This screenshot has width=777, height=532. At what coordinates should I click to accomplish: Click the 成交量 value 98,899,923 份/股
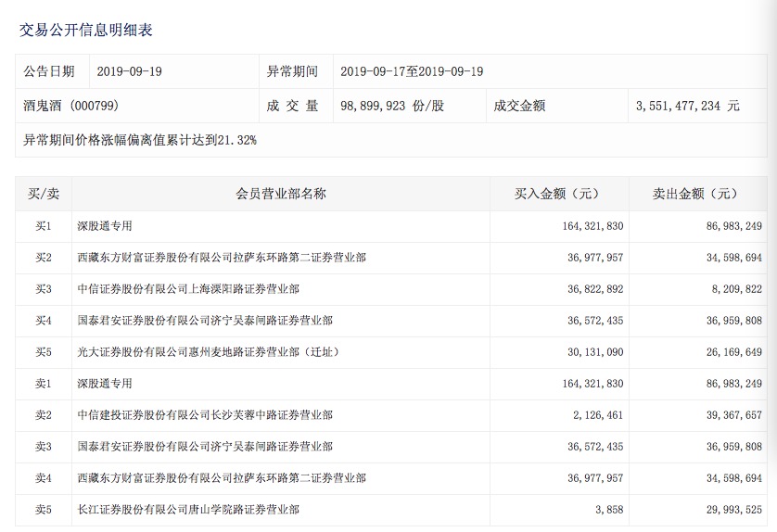click(x=392, y=106)
